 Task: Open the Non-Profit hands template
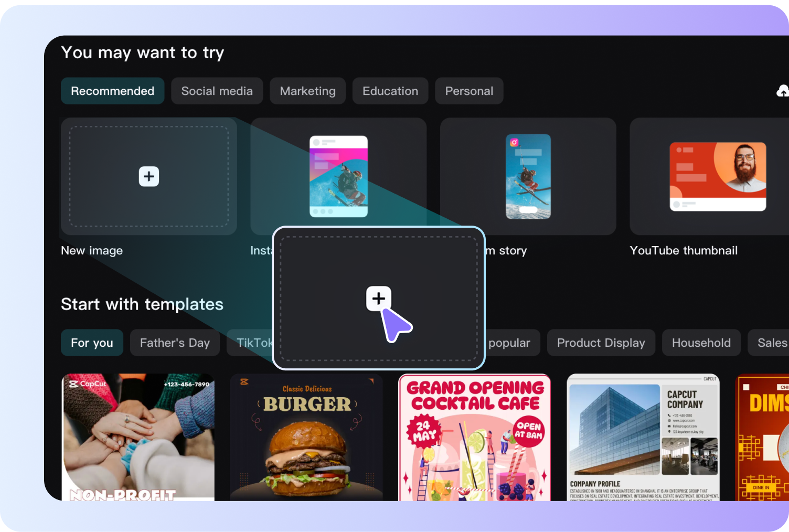point(138,437)
